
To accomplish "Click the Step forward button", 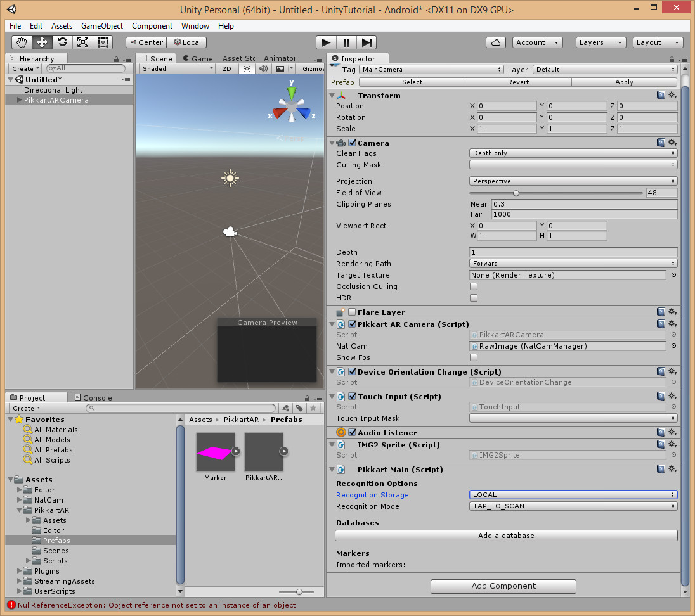I will click(x=367, y=42).
